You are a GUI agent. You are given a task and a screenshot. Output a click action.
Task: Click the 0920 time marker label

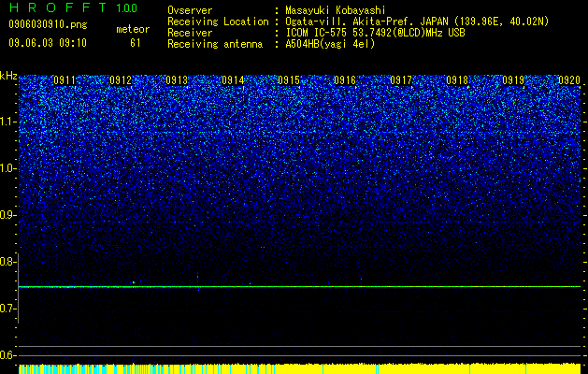(569, 80)
